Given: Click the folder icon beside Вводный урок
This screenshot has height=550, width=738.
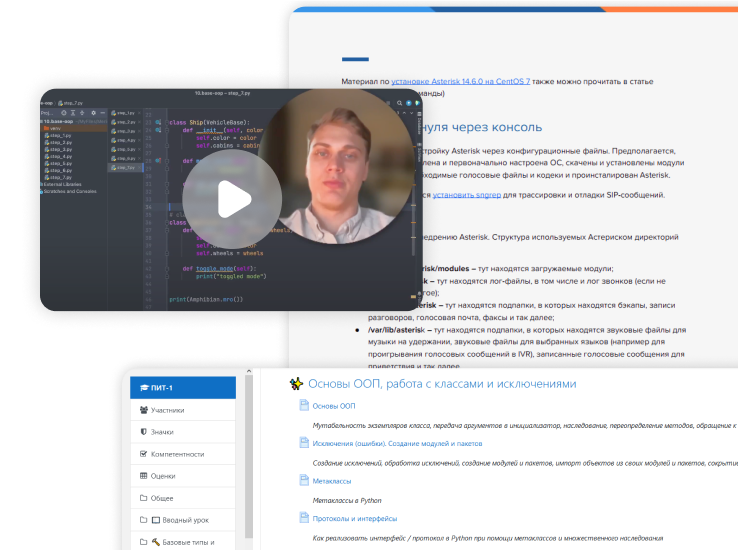Looking at the screenshot, I should 144,520.
